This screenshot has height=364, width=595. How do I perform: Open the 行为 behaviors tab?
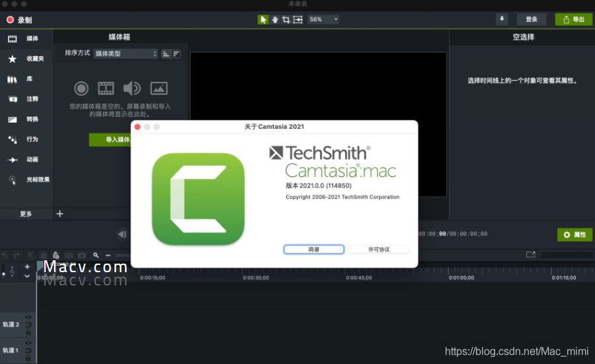click(x=26, y=139)
